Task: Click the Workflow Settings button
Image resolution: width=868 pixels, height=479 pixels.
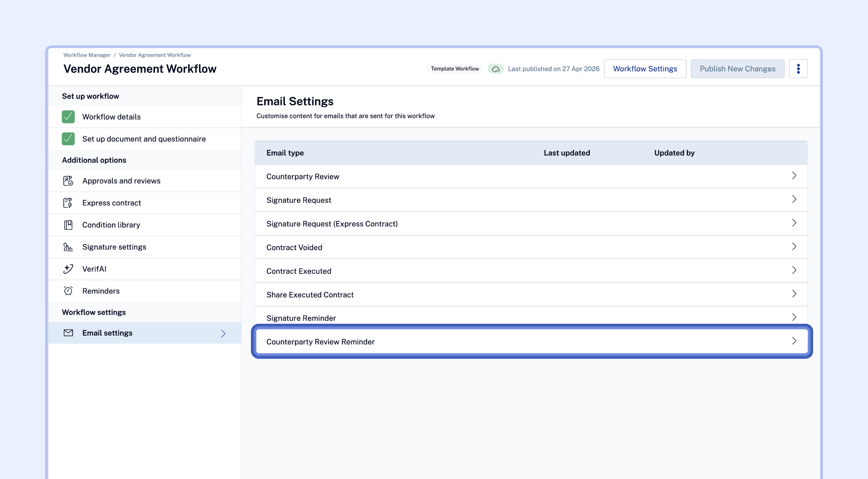Action: click(x=645, y=69)
